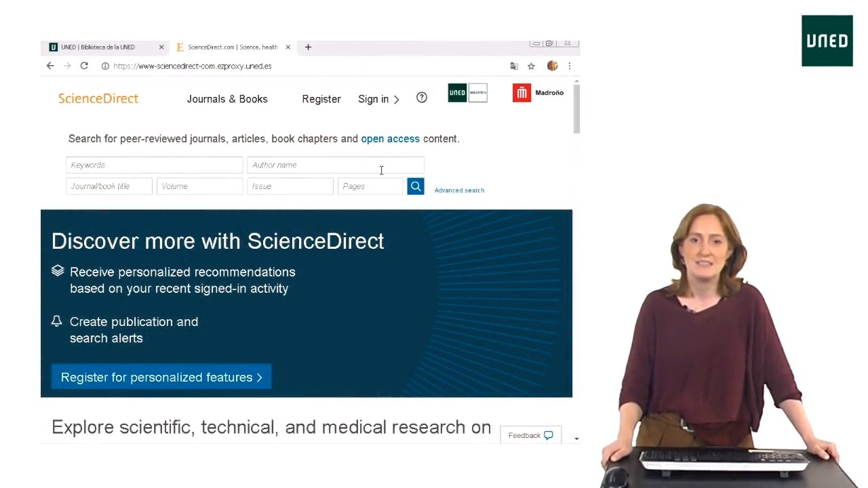Expand the Sign in option

378,99
